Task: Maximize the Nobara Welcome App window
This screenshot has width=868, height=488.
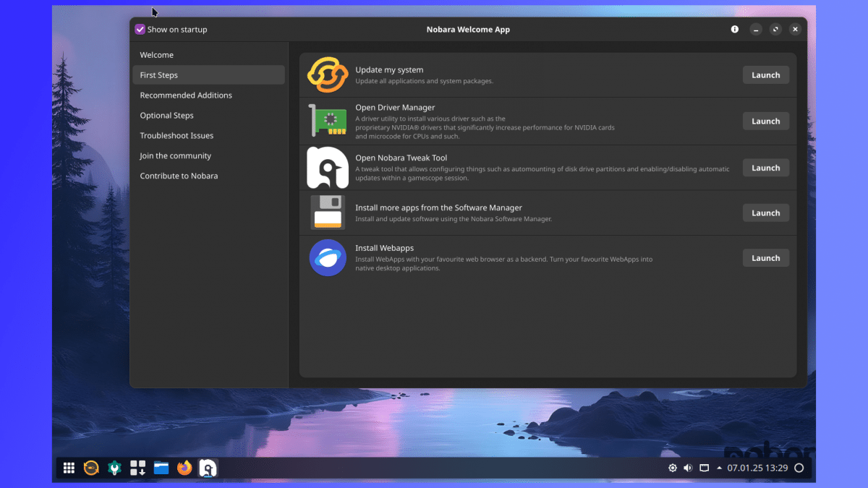Action: (x=775, y=30)
